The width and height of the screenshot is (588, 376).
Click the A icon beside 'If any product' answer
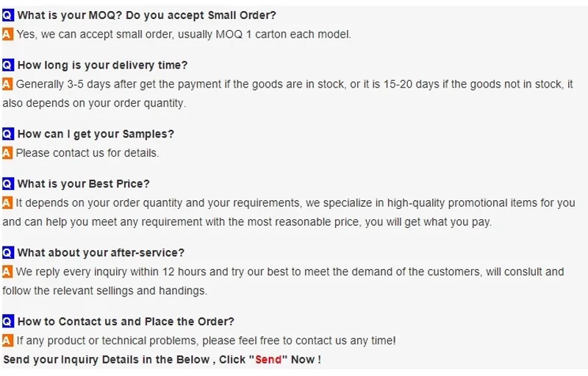8,341
